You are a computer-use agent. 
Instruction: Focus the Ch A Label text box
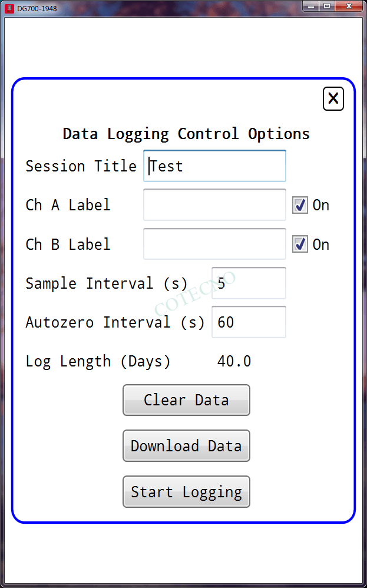(214, 205)
